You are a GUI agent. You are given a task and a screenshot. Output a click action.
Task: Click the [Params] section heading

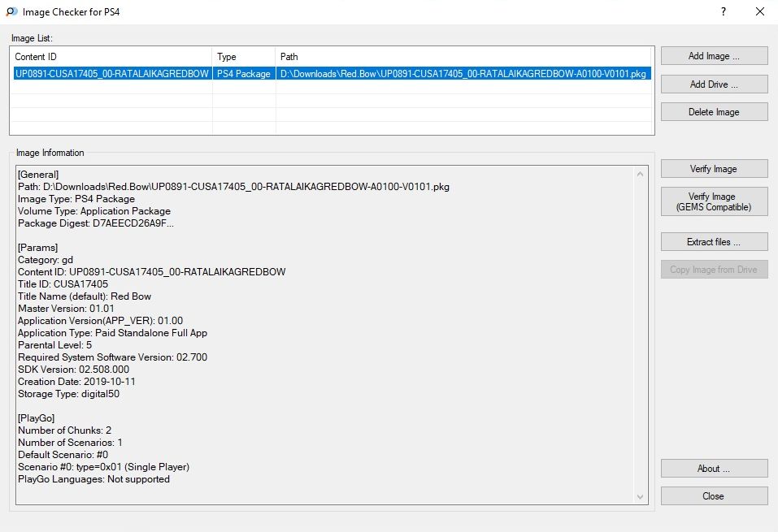tap(37, 248)
